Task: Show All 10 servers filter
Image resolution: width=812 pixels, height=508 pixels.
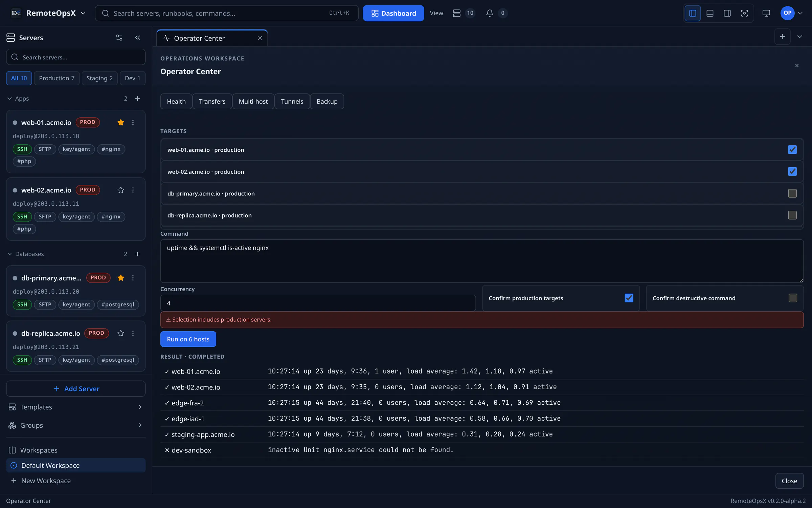Action: (x=19, y=78)
